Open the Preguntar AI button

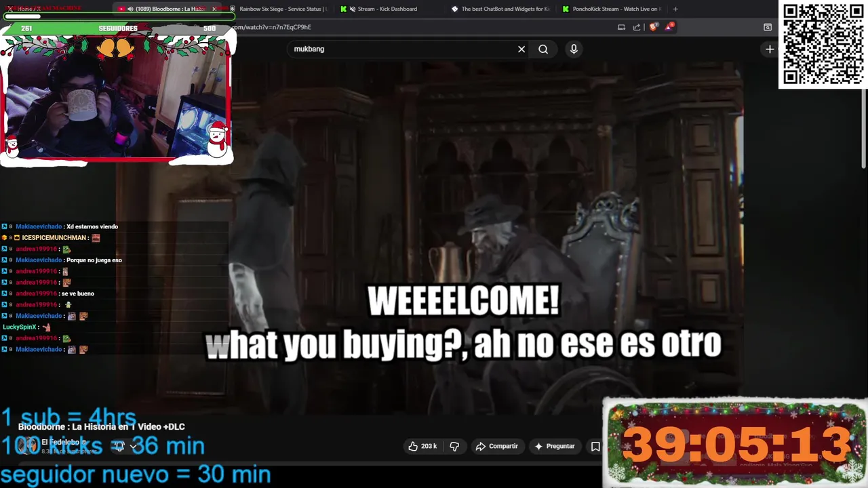tap(555, 446)
